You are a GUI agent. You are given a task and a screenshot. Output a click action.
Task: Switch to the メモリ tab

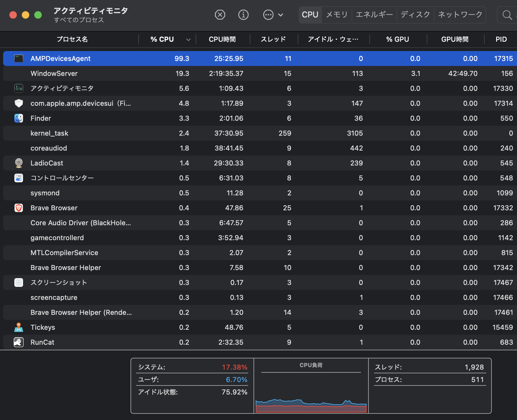click(337, 15)
